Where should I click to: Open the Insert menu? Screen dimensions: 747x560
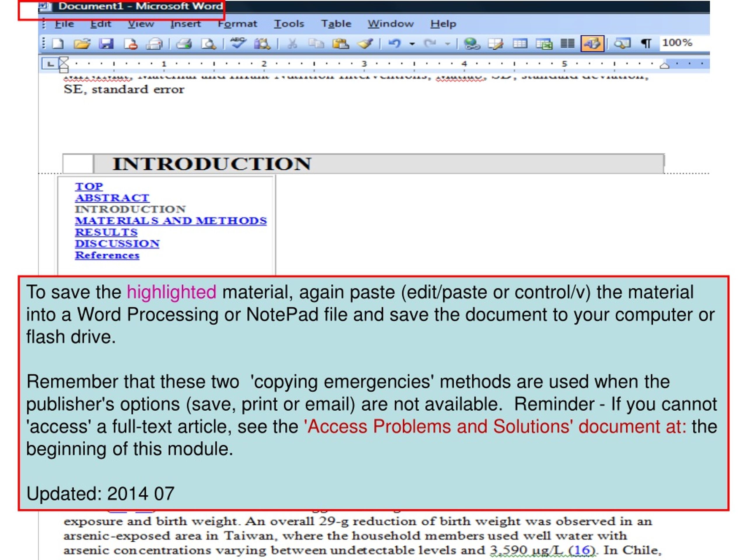[x=185, y=24]
